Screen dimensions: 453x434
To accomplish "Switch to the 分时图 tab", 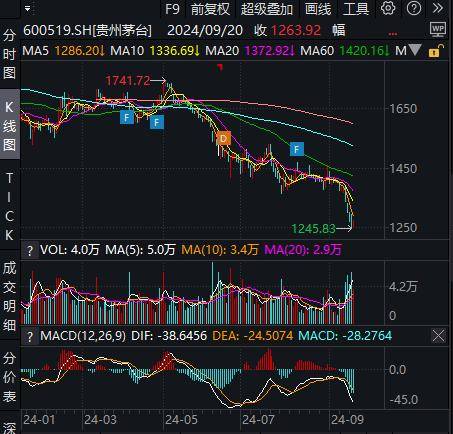I will point(9,54).
